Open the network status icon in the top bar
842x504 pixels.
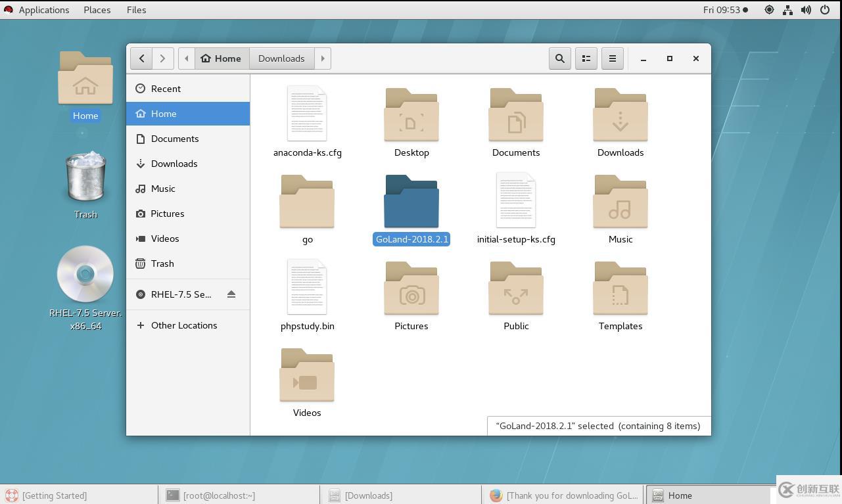click(787, 10)
